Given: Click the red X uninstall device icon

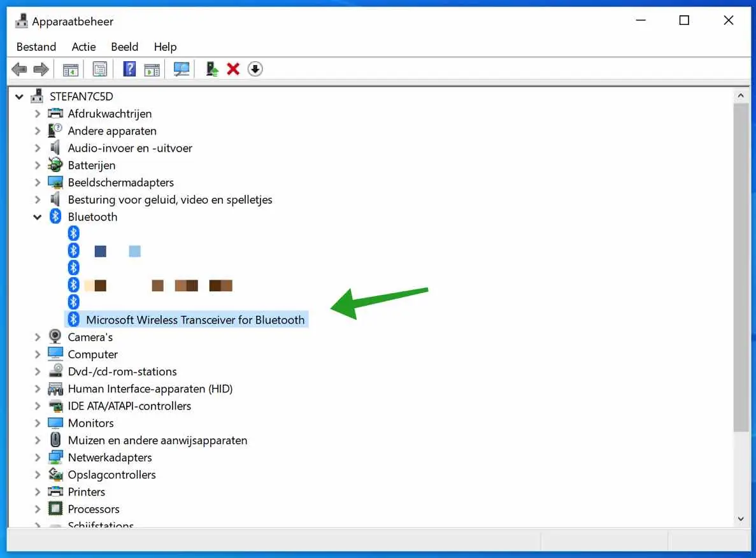Looking at the screenshot, I should [233, 69].
